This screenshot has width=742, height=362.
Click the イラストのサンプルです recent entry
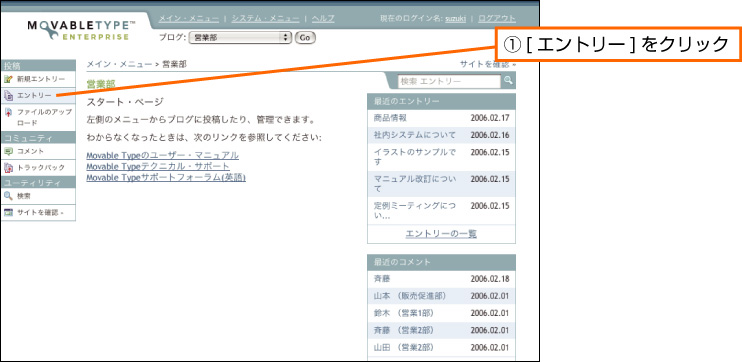coord(415,157)
